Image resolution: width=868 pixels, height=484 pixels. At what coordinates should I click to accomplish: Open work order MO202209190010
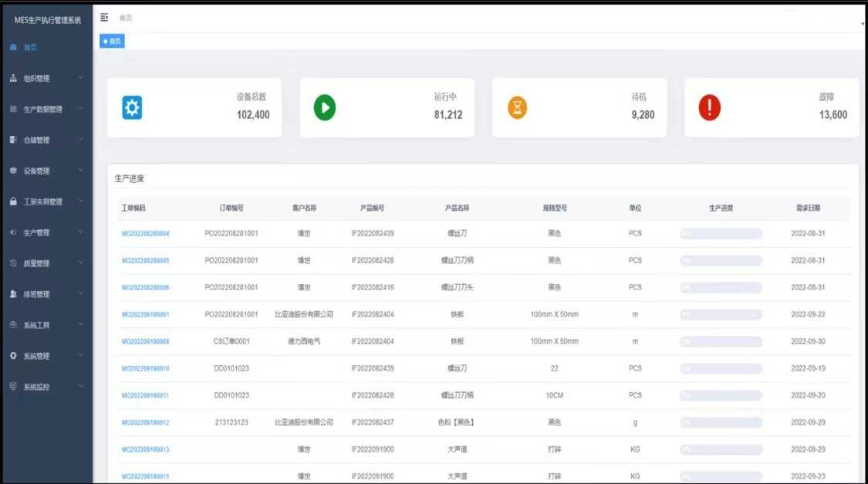pyautogui.click(x=146, y=369)
